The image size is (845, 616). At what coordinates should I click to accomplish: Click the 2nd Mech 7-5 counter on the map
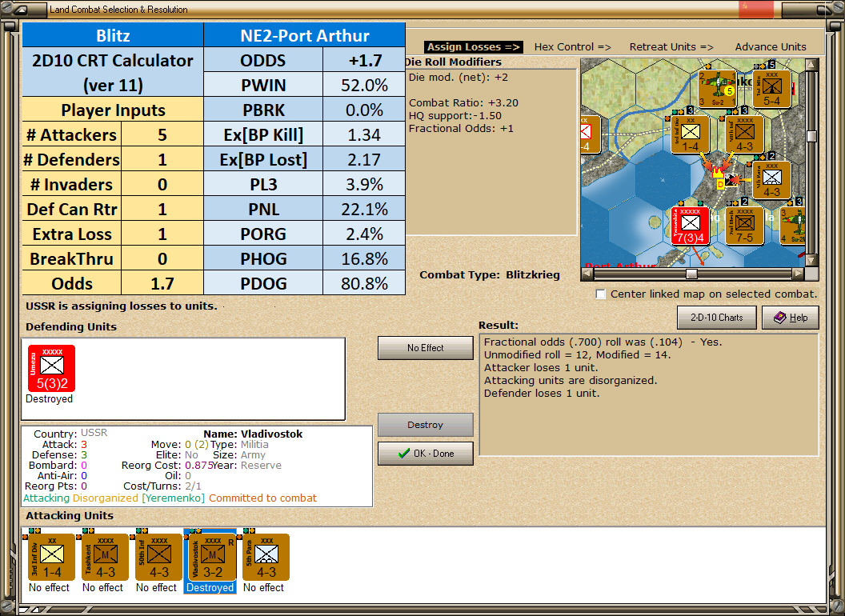tap(745, 226)
